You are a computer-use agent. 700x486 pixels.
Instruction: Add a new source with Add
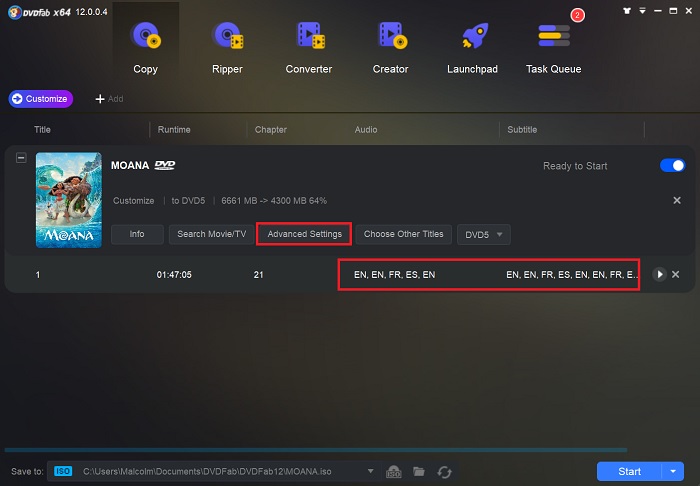[109, 99]
